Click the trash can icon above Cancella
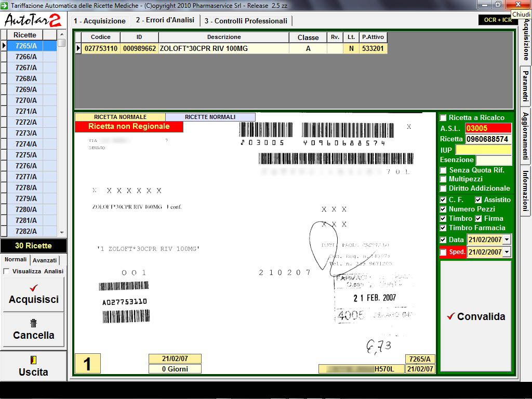Image resolution: width=532 pixels, height=399 pixels. pos(34,324)
